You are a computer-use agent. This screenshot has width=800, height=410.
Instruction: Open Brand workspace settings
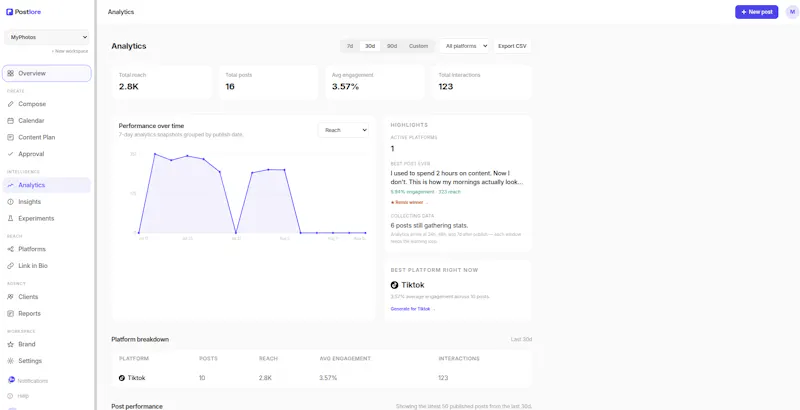pyautogui.click(x=46, y=344)
